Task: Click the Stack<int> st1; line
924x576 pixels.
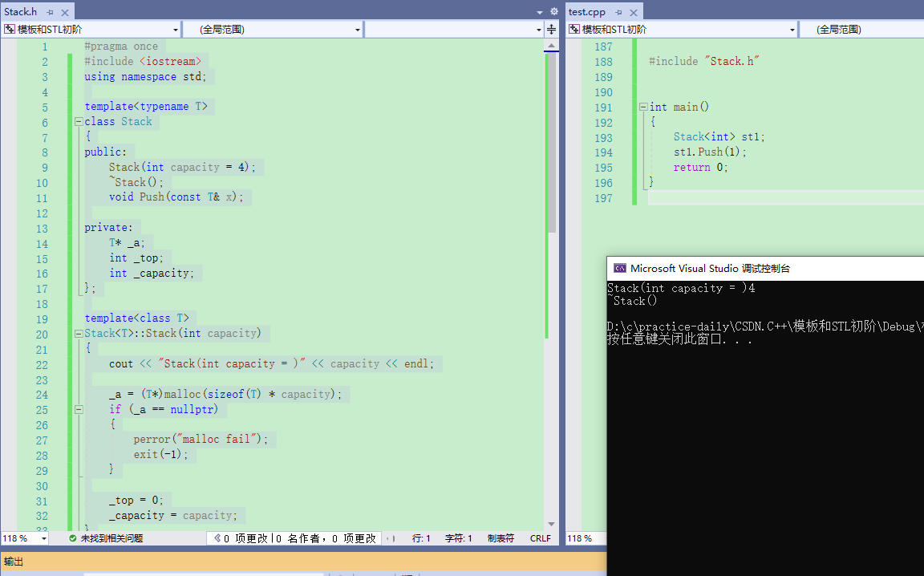Action: [x=719, y=136]
